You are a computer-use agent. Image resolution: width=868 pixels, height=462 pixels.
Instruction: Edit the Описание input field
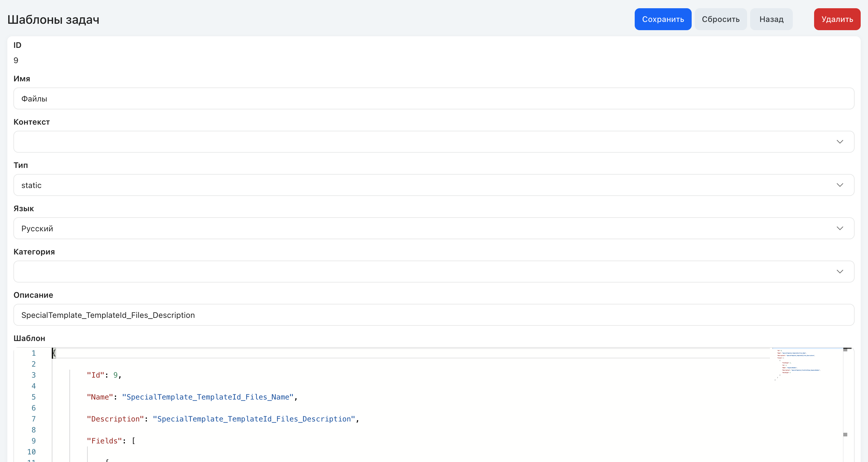pos(434,315)
